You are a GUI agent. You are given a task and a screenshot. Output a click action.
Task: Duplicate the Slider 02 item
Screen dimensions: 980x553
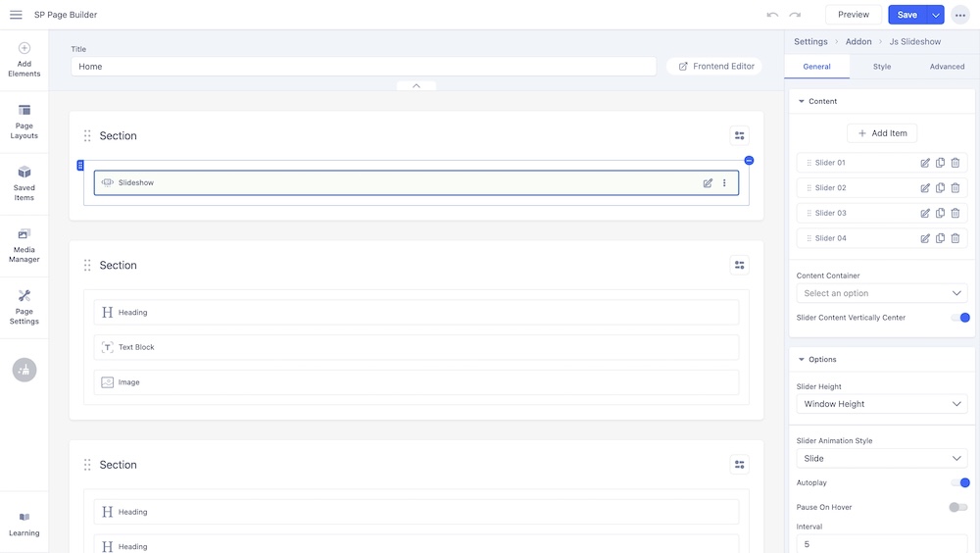[x=941, y=188]
